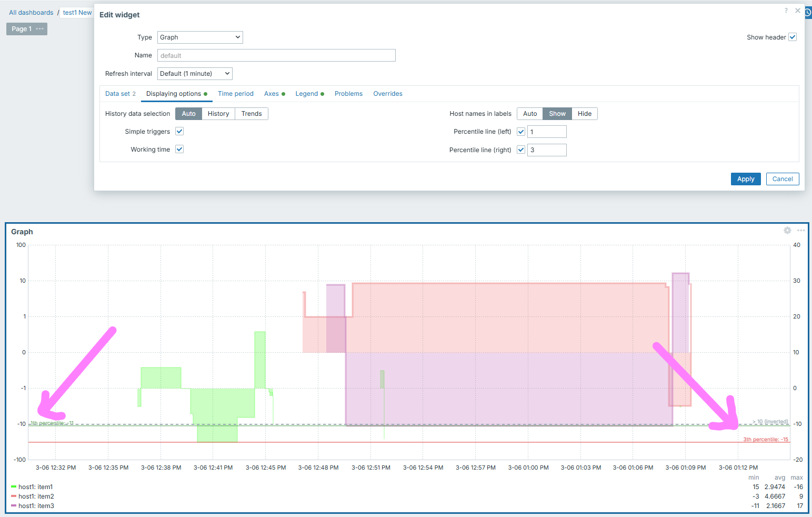The height and width of the screenshot is (517, 812).
Task: Toggle the Show header checkbox
Action: (793, 37)
